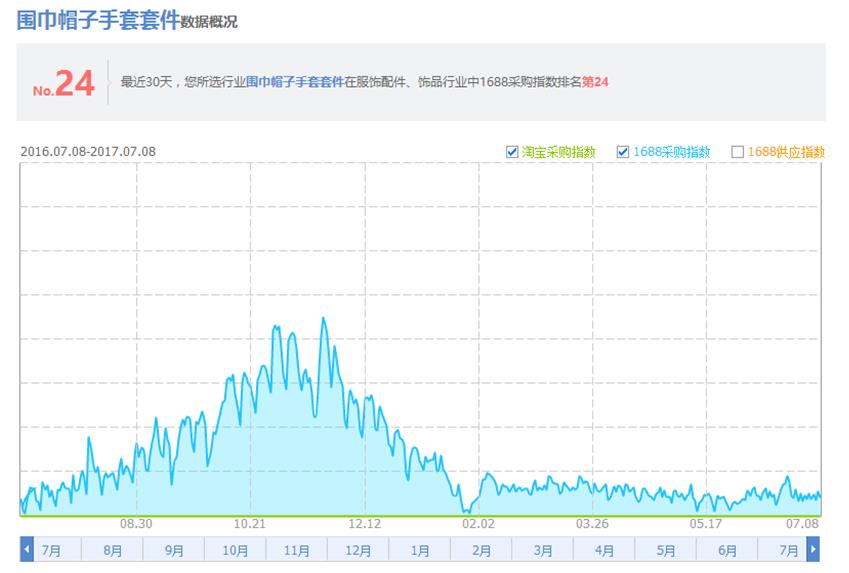Screen dimensions: 849x573
Task: Click the 淘宝采购指数 legend label
Action: click(x=559, y=152)
